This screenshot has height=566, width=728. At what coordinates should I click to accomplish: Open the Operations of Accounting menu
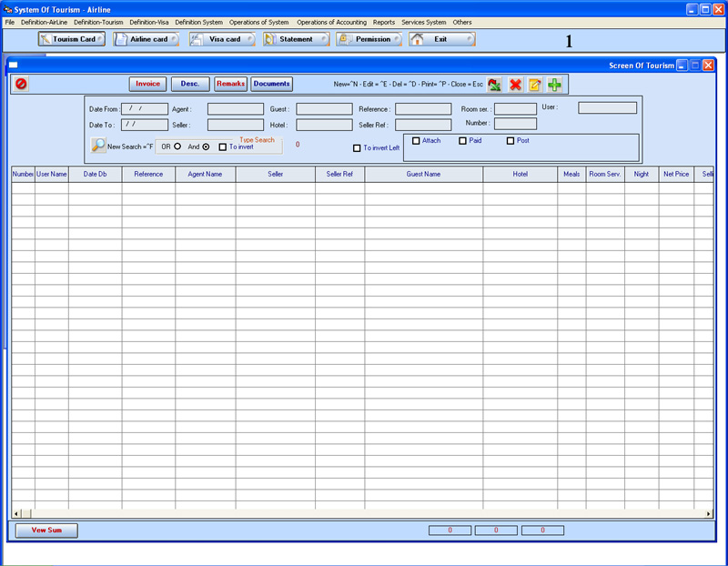click(331, 22)
